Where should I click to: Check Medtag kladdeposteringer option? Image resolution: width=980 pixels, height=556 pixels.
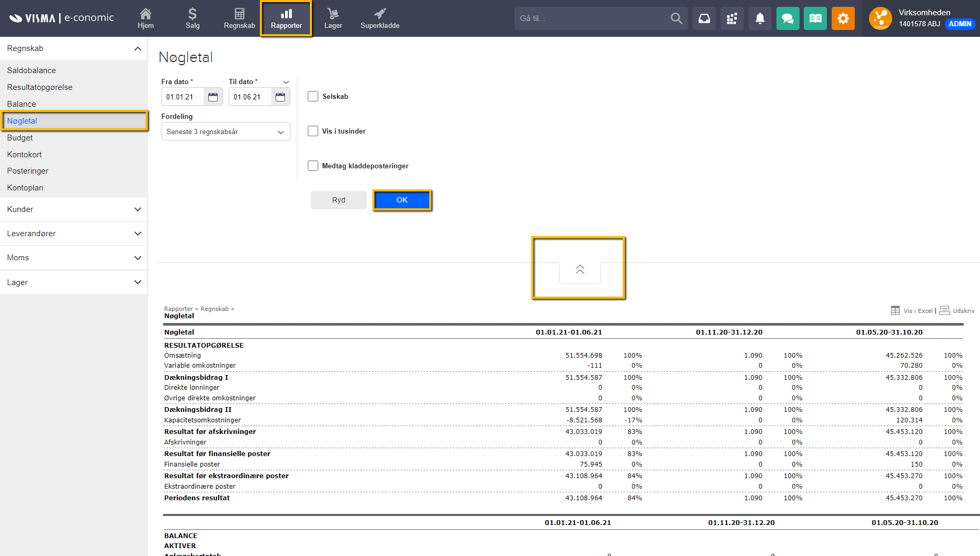[x=313, y=166]
